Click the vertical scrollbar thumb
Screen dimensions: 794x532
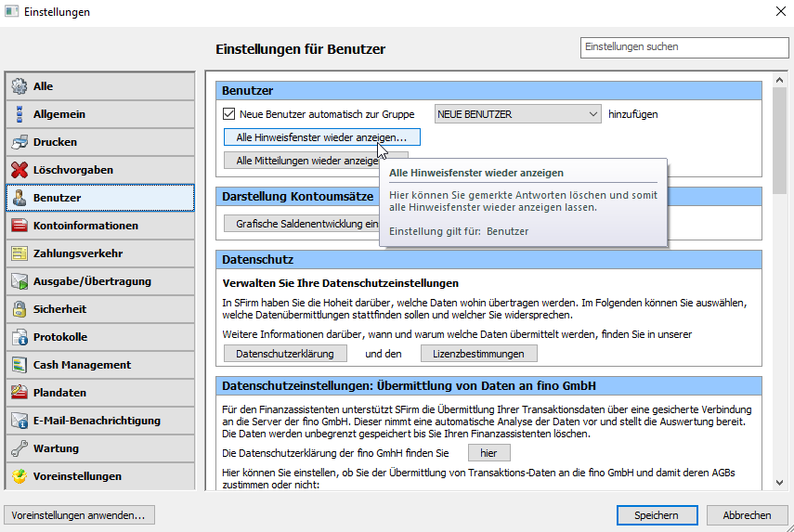click(779, 140)
